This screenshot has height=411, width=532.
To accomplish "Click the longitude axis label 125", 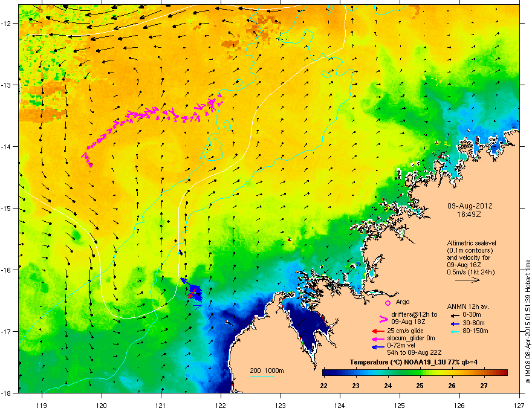I will click(400, 406).
